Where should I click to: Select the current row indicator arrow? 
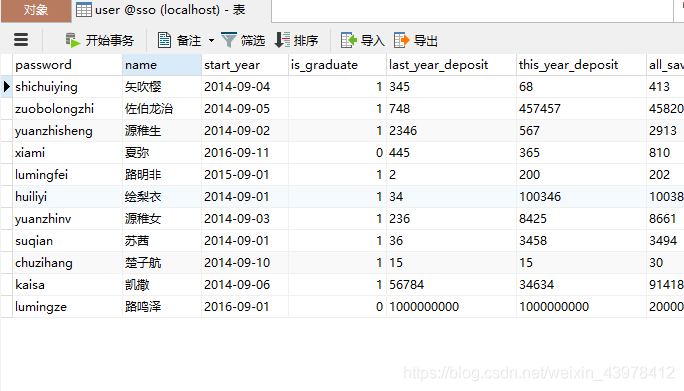click(7, 86)
